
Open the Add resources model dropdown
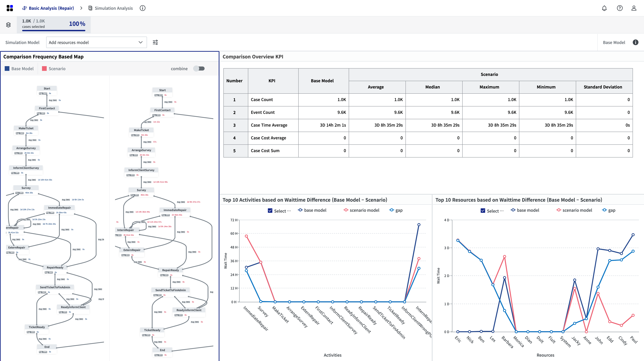pos(96,42)
